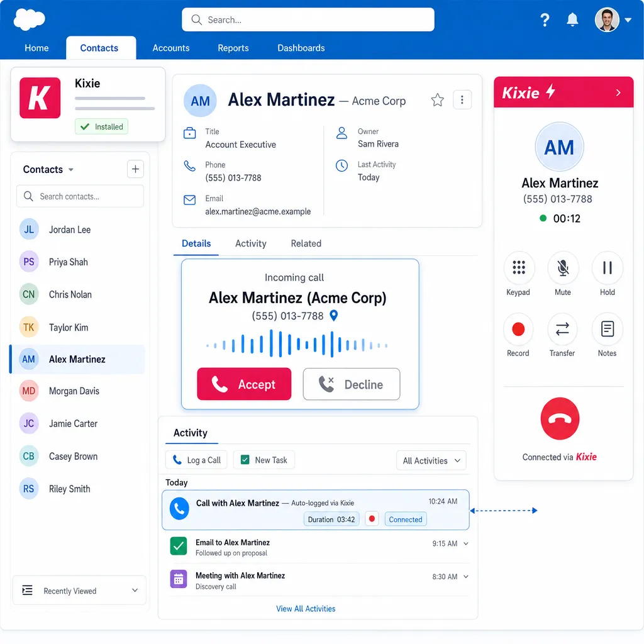644x644 pixels.
Task: Click the location pin by incoming number
Action: [334, 316]
